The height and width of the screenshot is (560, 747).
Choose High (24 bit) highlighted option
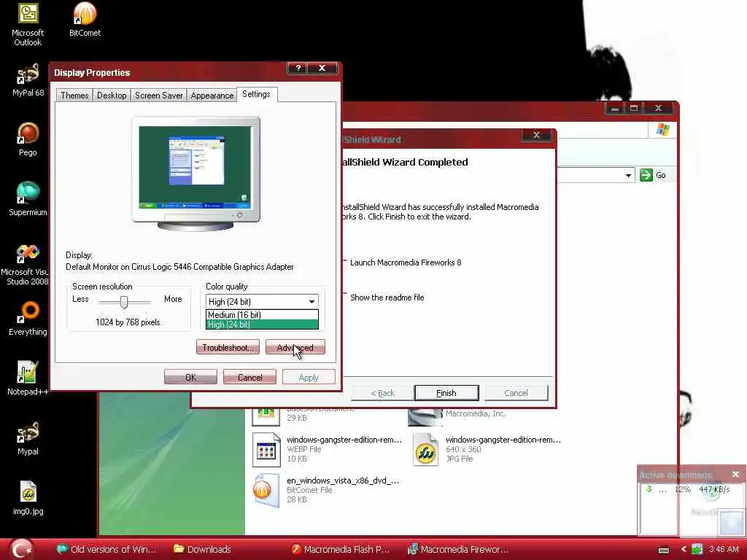[x=262, y=324]
